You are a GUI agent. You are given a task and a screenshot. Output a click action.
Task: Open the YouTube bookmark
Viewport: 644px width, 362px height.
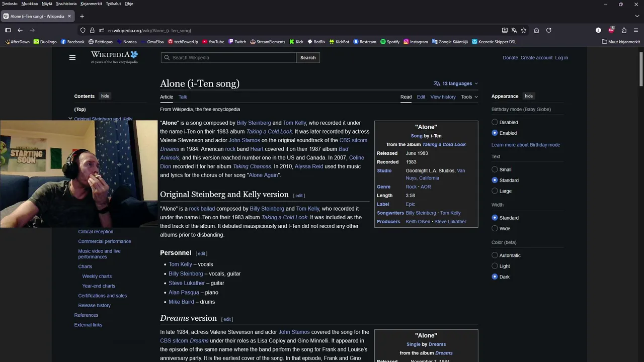pyautogui.click(x=213, y=42)
